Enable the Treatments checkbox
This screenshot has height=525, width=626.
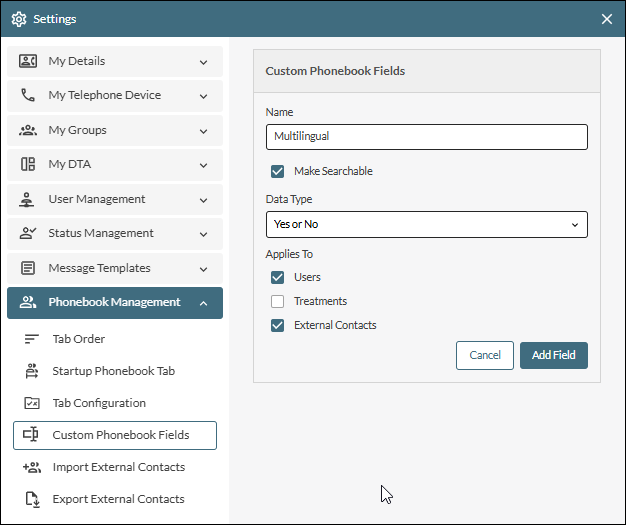(277, 301)
